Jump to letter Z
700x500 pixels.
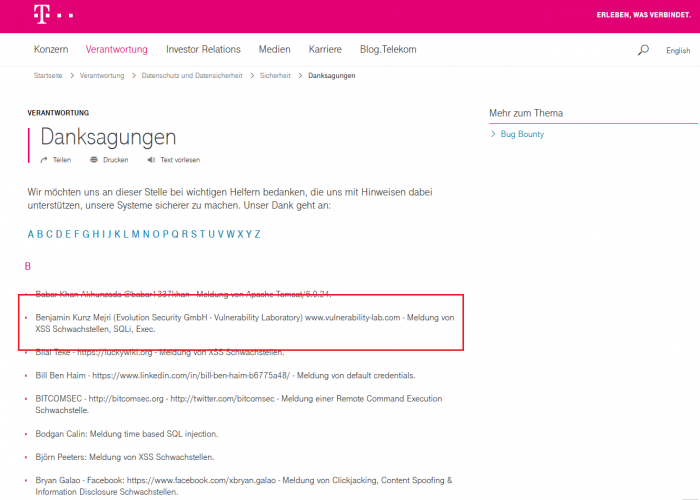tap(258, 234)
